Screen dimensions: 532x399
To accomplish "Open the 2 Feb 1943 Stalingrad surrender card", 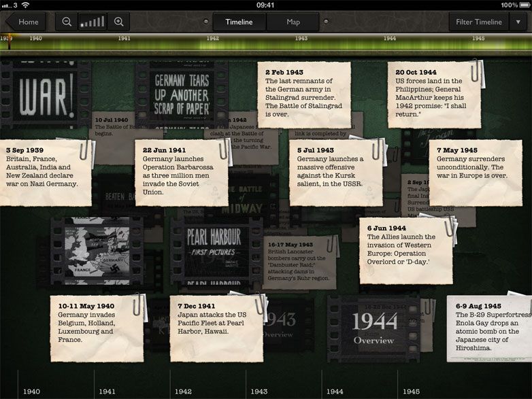I will tap(304, 95).
